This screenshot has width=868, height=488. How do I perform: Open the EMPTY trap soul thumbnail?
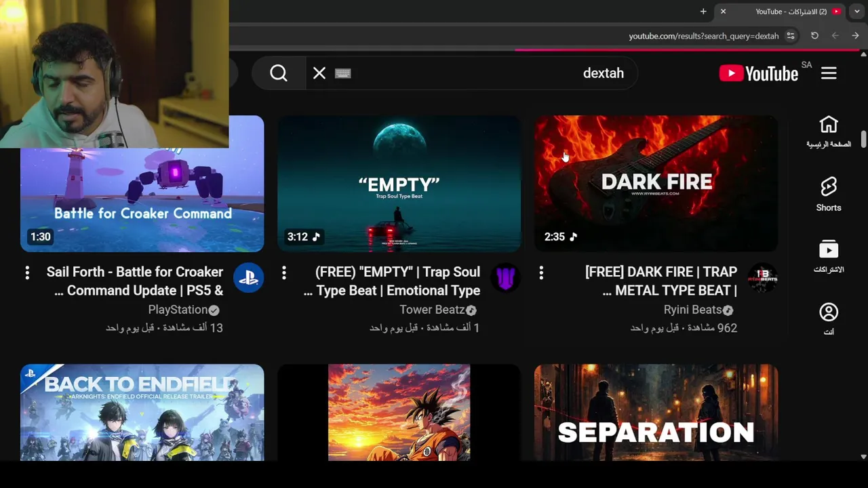pos(399,184)
